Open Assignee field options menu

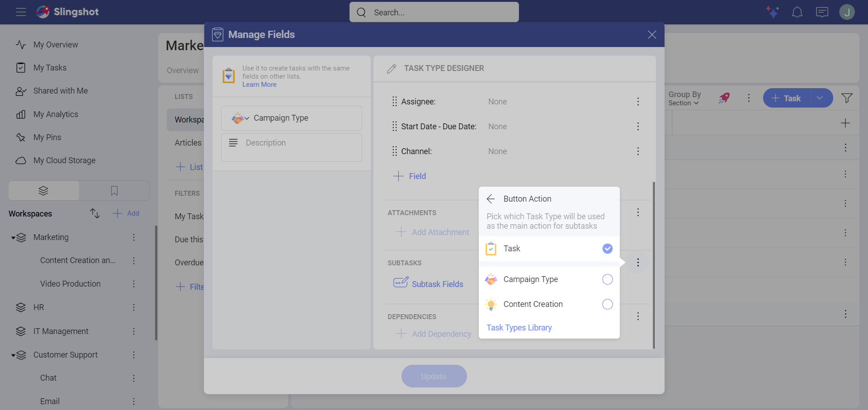(638, 102)
